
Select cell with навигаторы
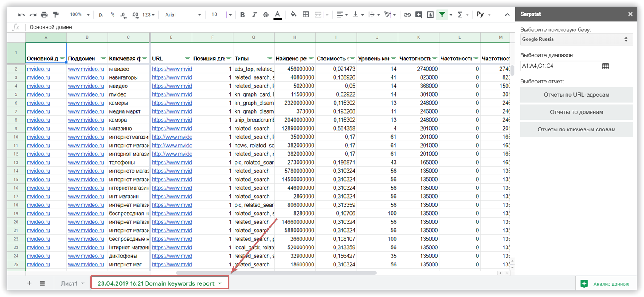[x=129, y=77]
